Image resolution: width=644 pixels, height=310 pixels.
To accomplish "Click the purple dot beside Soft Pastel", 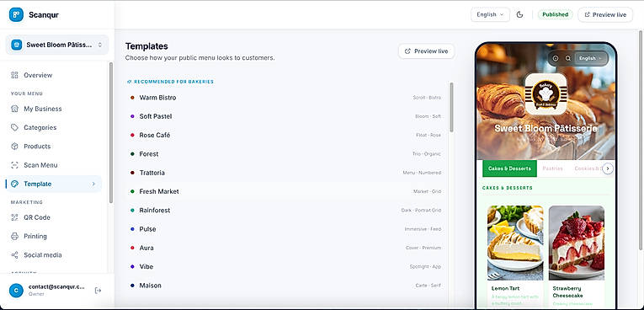I will (132, 116).
